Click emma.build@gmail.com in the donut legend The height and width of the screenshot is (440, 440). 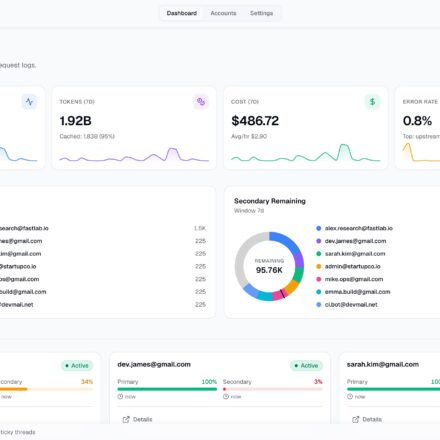tap(357, 292)
